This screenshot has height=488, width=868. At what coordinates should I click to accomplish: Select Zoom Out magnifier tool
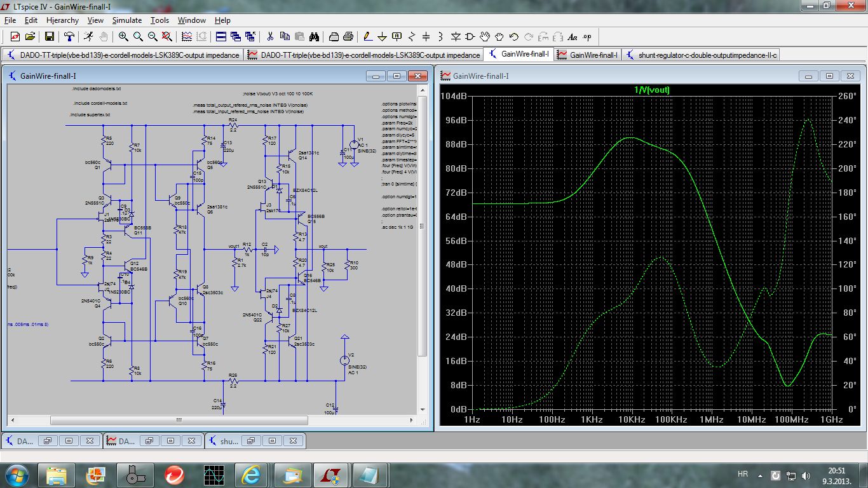tap(153, 37)
